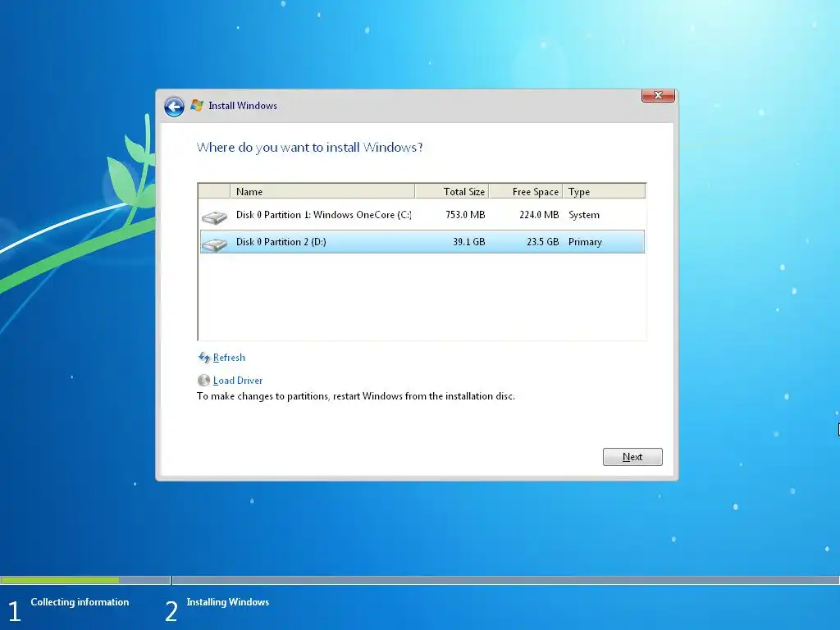Screen dimensions: 840x630
Task: Click the blue back arrow button
Action: click(x=174, y=107)
